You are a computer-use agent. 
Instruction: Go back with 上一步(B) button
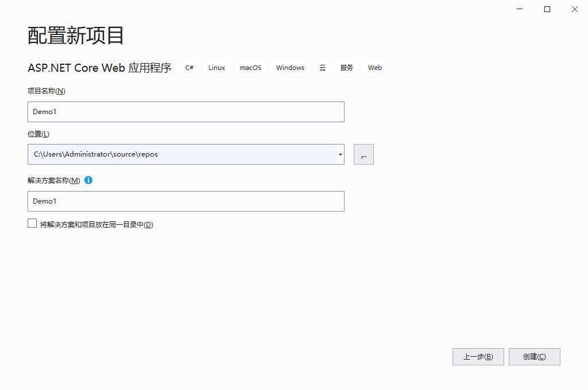(x=478, y=357)
